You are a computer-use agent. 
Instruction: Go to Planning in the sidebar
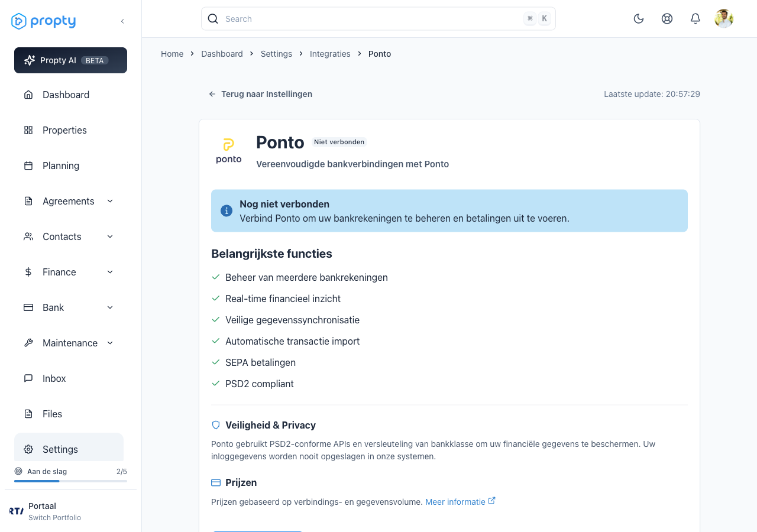[x=69, y=166]
